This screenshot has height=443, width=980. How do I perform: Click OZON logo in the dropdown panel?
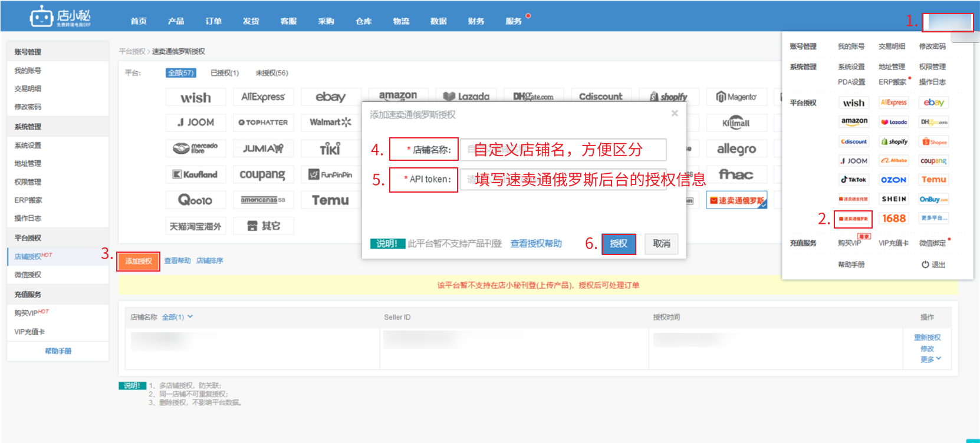click(893, 180)
